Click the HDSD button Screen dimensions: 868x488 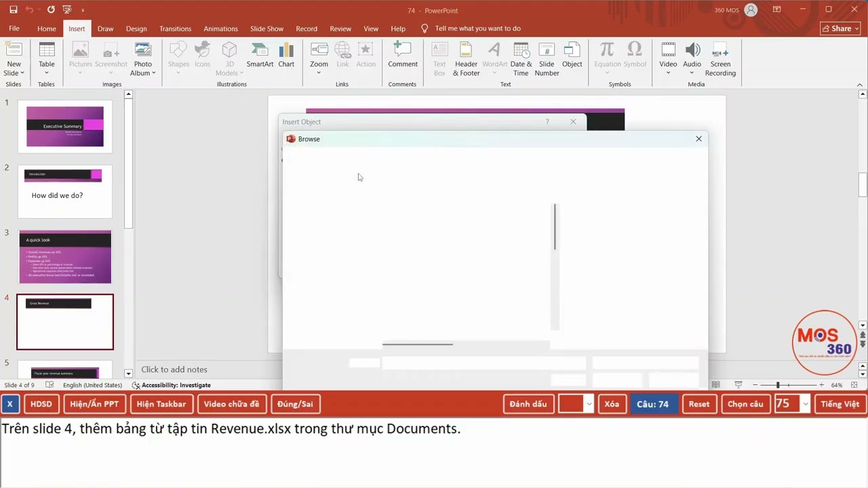tap(41, 404)
